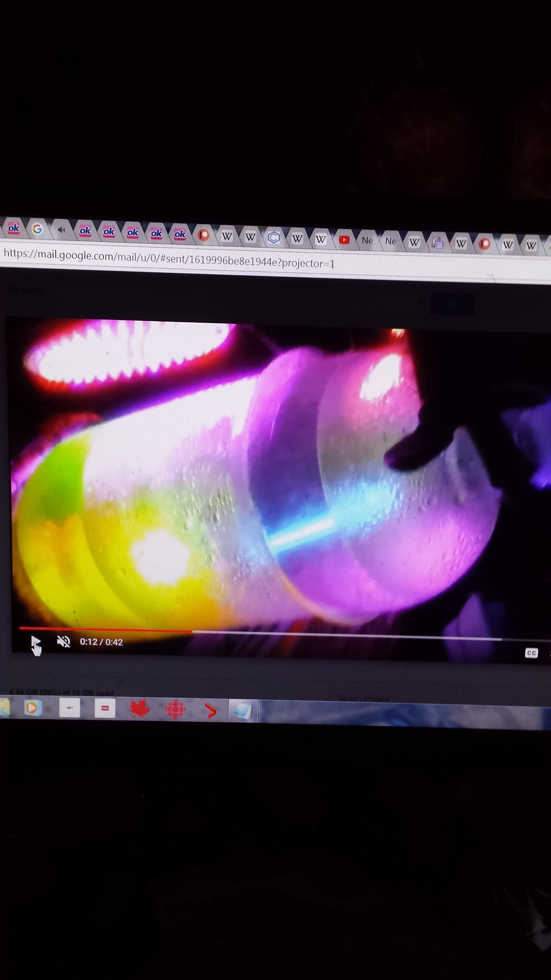Open the ok tab left of the Google tab
The height and width of the screenshot is (980, 551).
coord(13,228)
